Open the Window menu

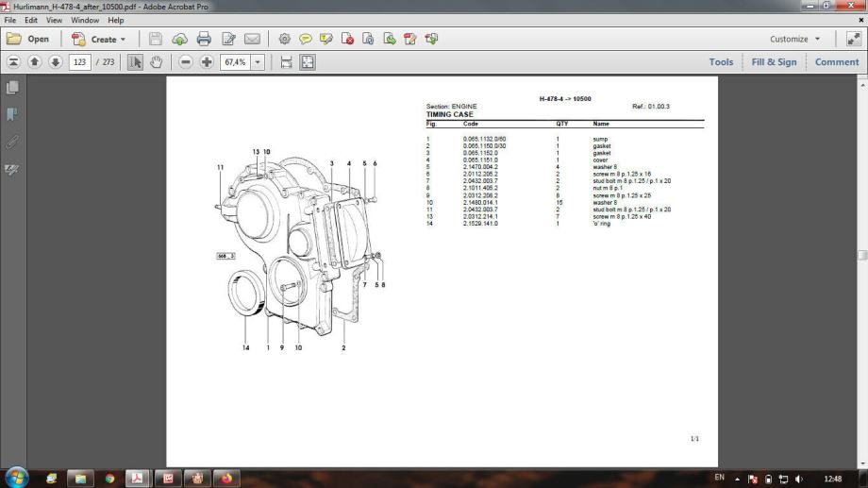[85, 20]
